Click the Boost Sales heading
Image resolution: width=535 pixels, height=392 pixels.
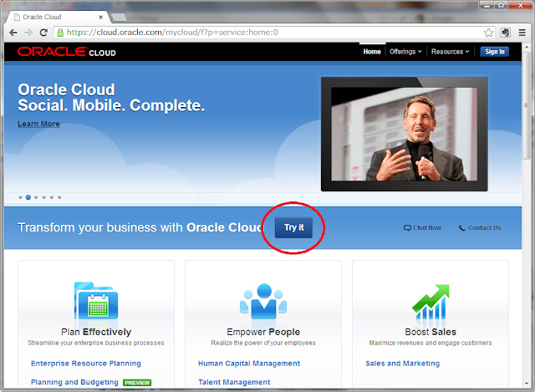431,332
